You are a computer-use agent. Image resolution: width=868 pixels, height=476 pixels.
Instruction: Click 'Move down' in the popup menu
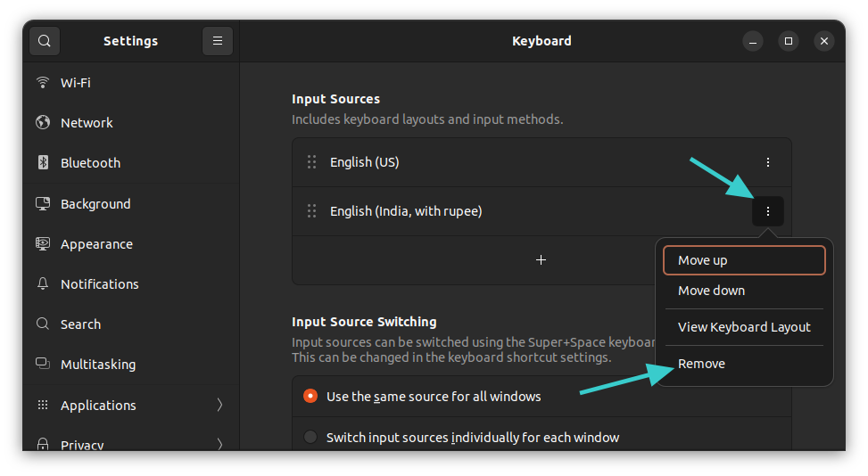pyautogui.click(x=711, y=291)
